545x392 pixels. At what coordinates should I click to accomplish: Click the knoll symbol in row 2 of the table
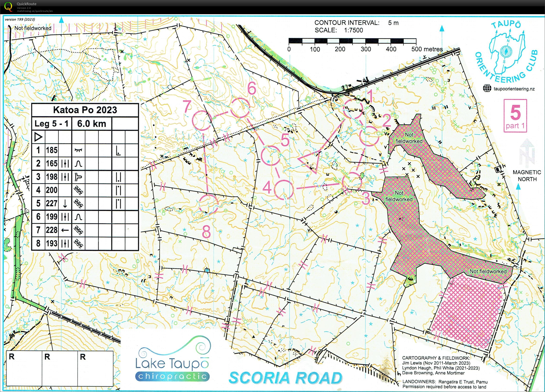pyautogui.click(x=79, y=164)
